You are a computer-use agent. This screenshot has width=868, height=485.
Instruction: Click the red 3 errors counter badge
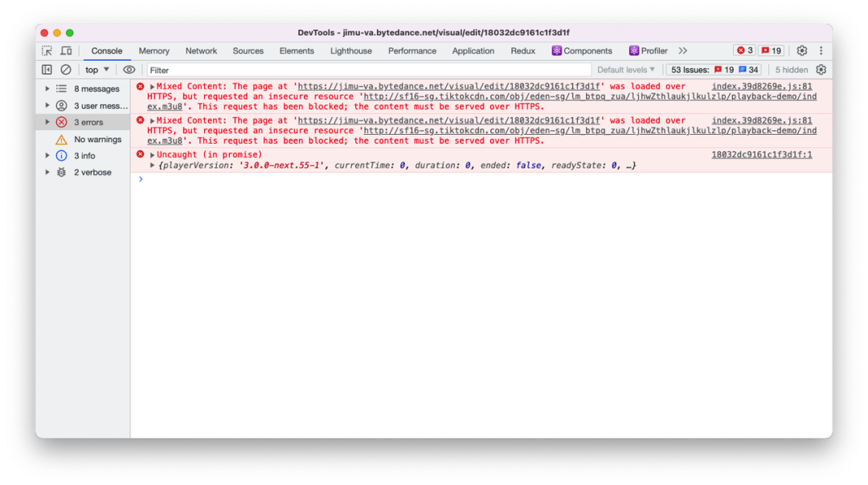pos(744,51)
